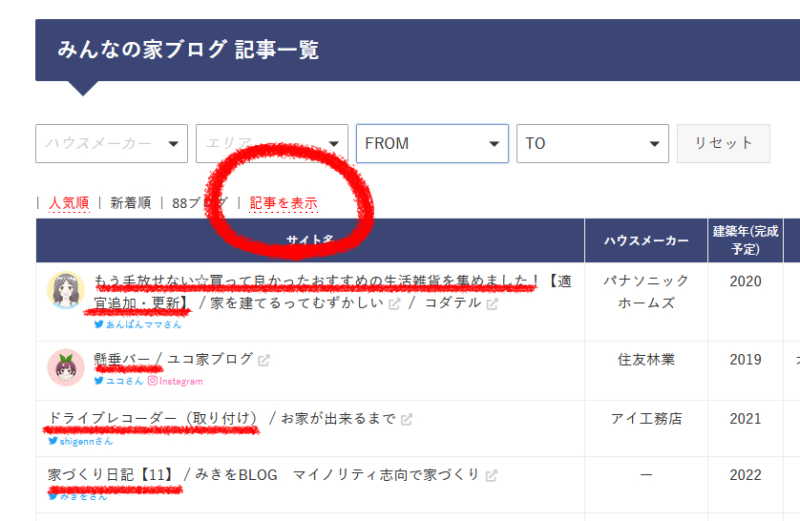The height and width of the screenshot is (521, 800).
Task: Sort the list by 新着順
Action: (131, 203)
